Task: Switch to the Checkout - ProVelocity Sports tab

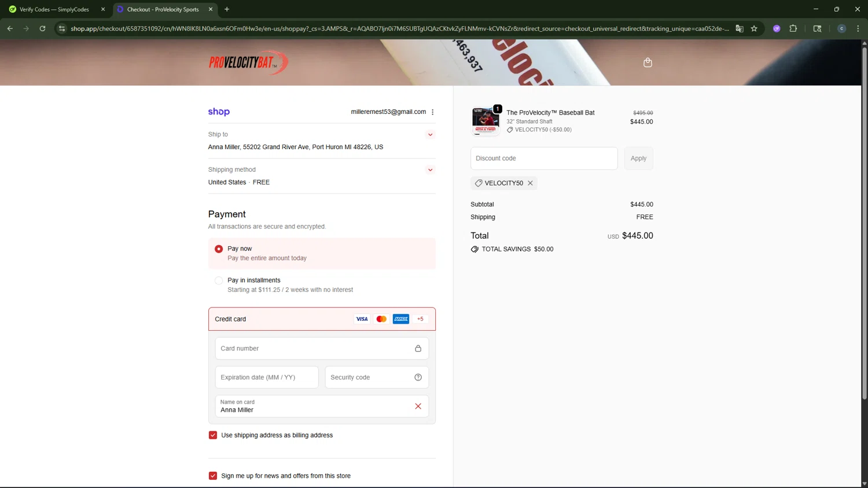Action: (164, 9)
